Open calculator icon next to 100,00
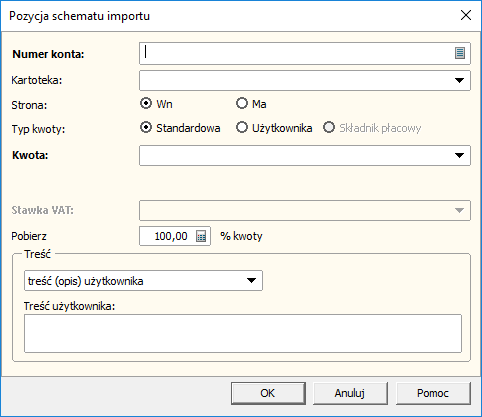The height and width of the screenshot is (417, 482). tap(201, 236)
